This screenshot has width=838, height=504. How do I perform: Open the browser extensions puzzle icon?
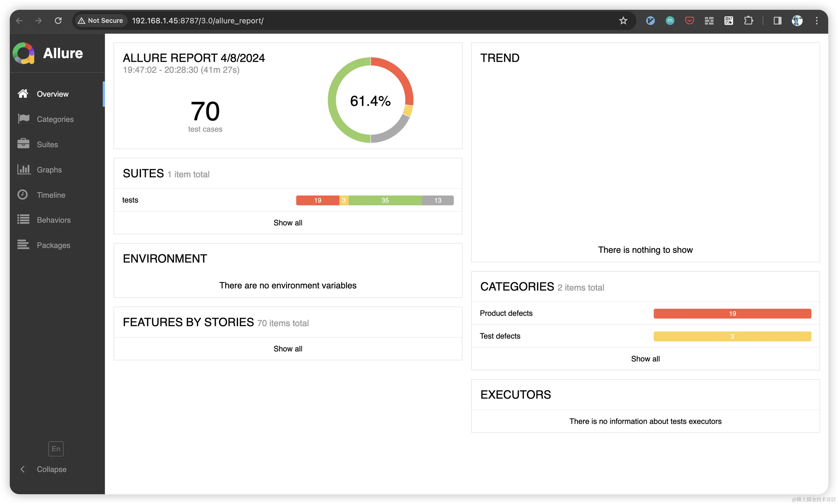(748, 21)
